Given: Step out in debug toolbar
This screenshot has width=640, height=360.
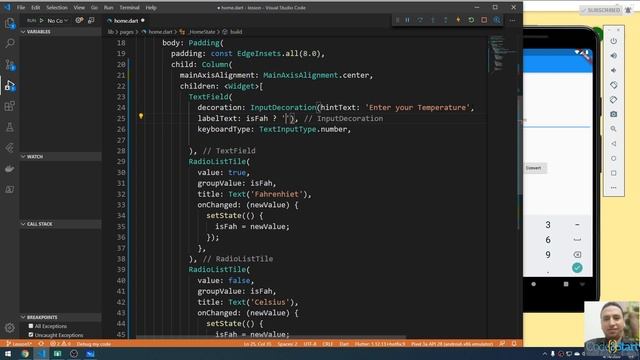Looking at the screenshot, I should pos(445,20).
